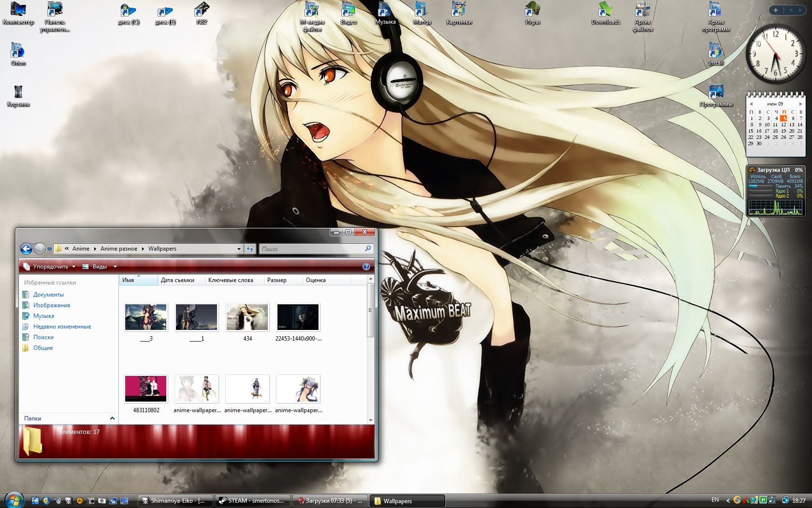Open the диск (E) shortcut
Screen dimensions: 812x508
coord(165,14)
